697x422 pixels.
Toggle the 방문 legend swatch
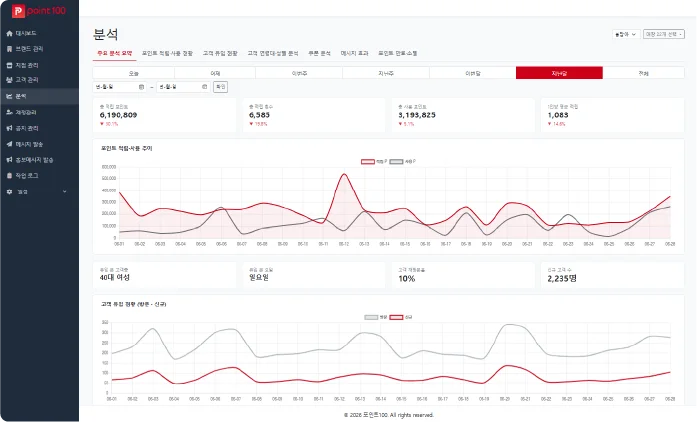(371, 317)
